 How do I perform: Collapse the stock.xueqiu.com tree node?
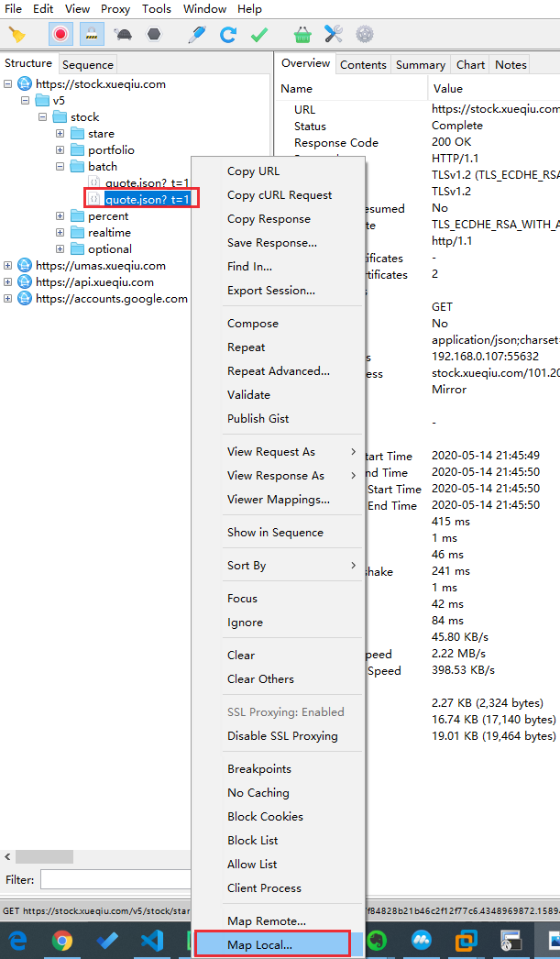point(8,83)
